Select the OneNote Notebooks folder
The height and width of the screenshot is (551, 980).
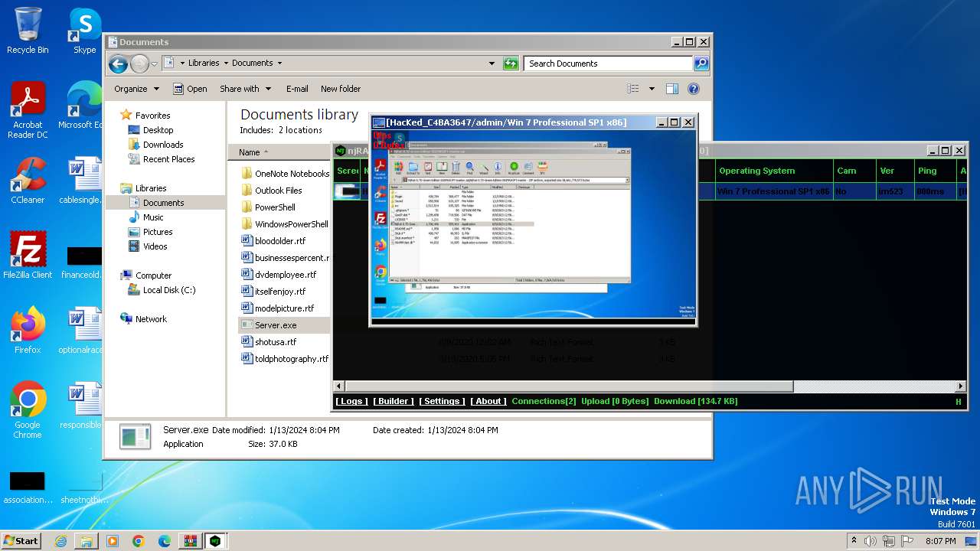pyautogui.click(x=285, y=174)
